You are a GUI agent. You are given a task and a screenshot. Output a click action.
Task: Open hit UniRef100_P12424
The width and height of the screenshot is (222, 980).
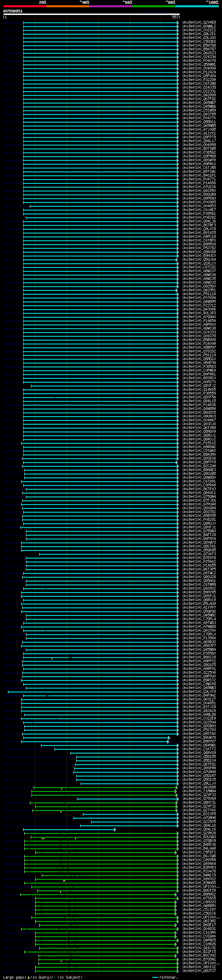point(199,72)
